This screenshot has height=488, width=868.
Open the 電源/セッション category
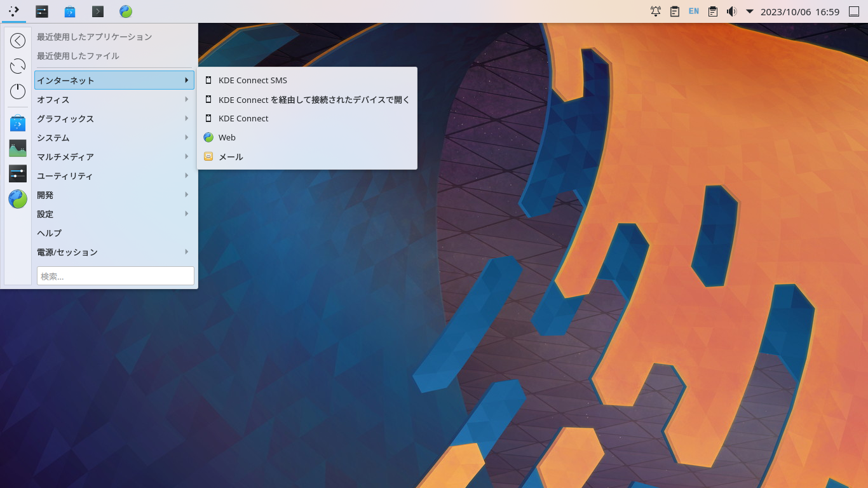[114, 252]
